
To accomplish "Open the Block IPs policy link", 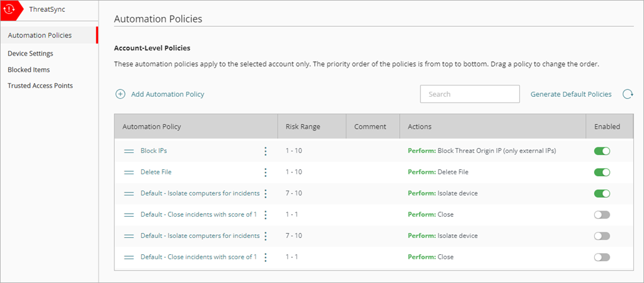I will coord(153,151).
